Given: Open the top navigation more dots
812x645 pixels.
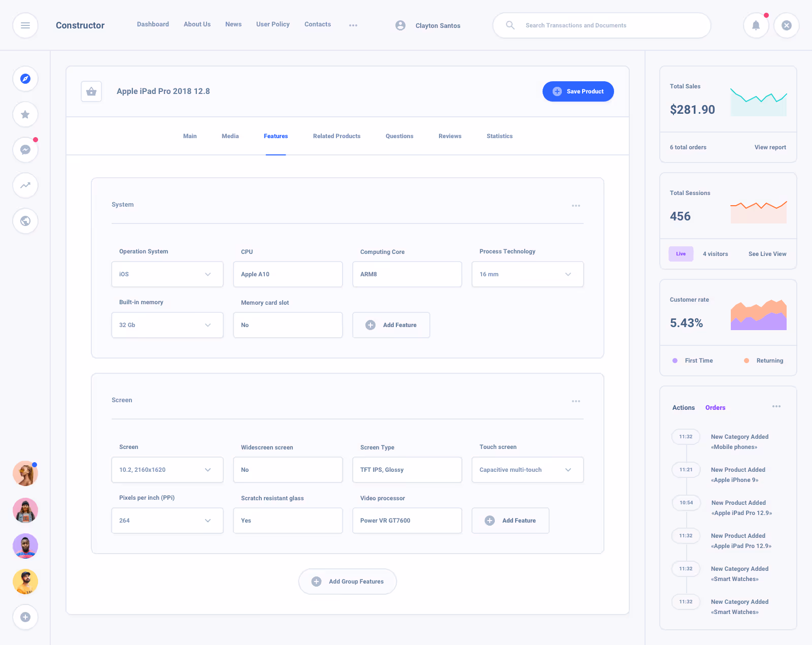Looking at the screenshot, I should pos(353,25).
